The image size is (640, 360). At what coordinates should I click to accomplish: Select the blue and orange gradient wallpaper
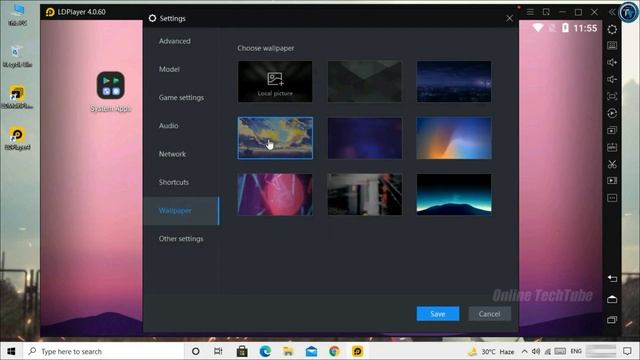pos(454,138)
